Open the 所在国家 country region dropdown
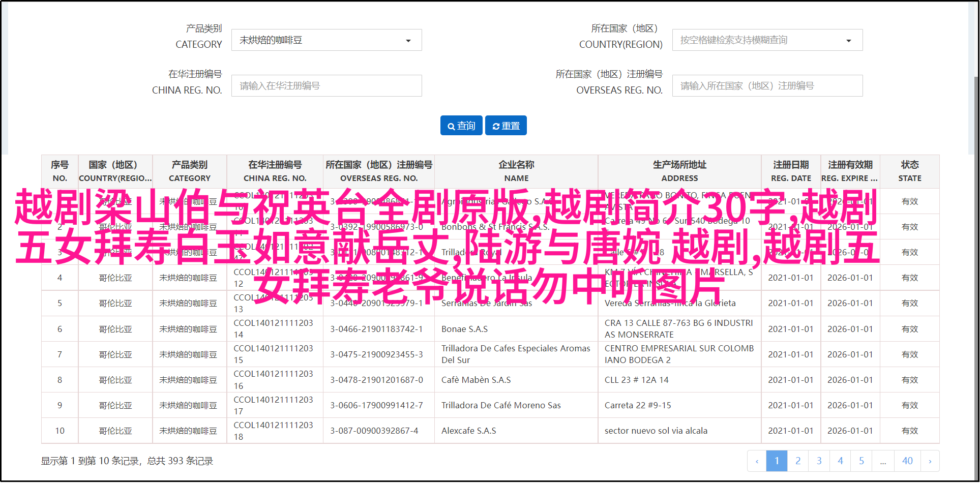This screenshot has width=980, height=483. [767, 40]
